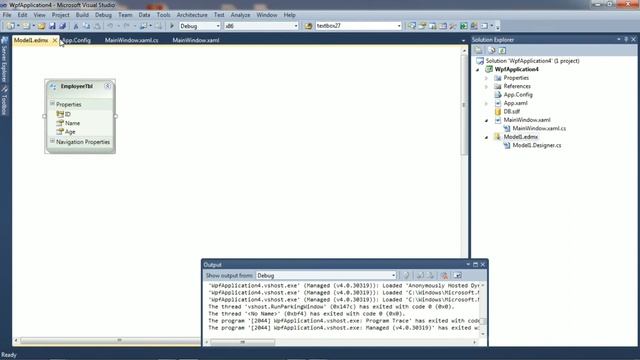Open the Debug menu
Viewport: 640px width, 360px height.
[103, 15]
